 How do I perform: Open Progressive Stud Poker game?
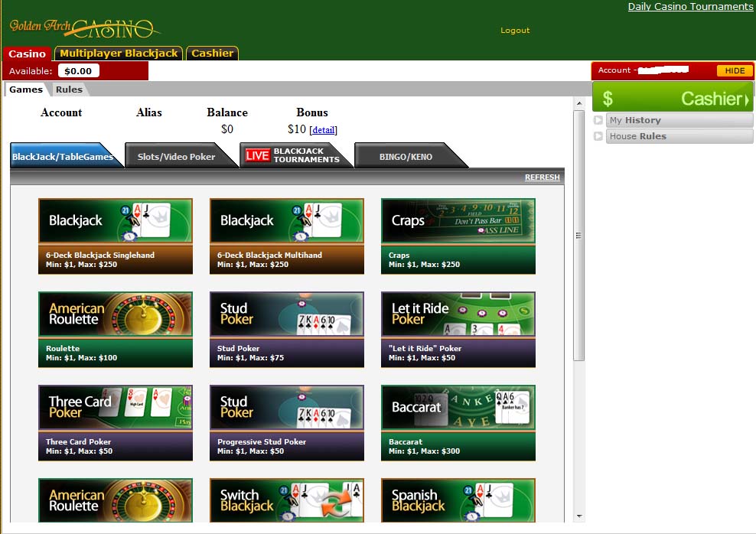click(x=286, y=422)
